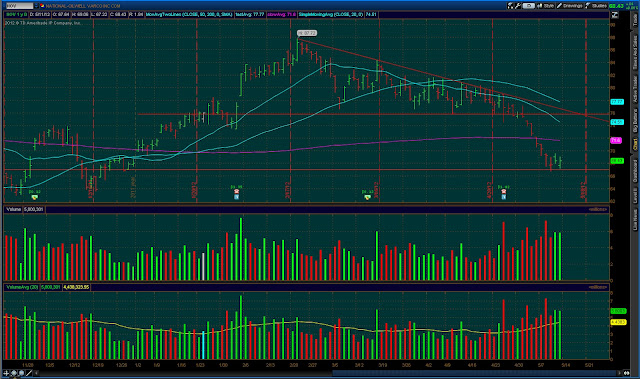This screenshot has width=640, height=379.
Task: Click the zoom-in magnifier icon at bottom left
Action: (13, 373)
